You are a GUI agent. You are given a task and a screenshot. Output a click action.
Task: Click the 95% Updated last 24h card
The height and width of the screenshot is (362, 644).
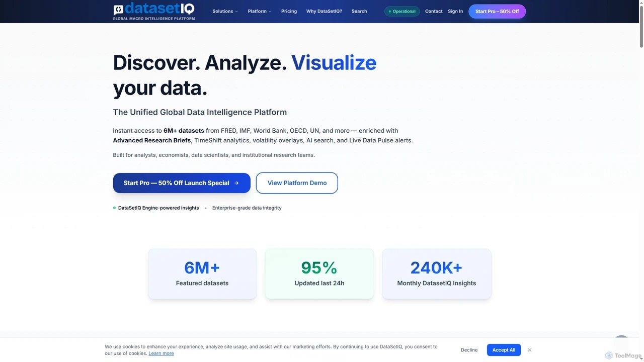pos(319,274)
